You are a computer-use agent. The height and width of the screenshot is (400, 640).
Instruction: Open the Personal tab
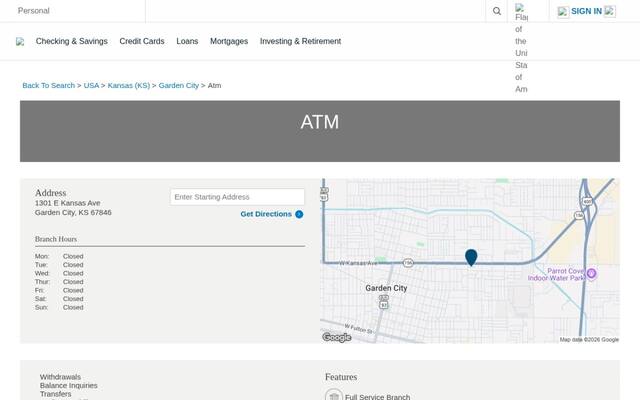click(x=33, y=11)
